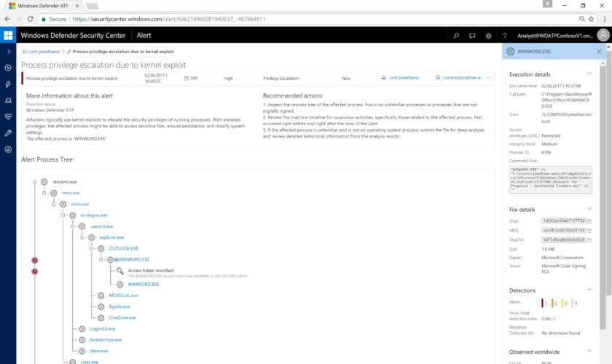Image resolution: width=612 pixels, height=364 pixels.
Task: Open the search icon in top bar
Action: tap(456, 35)
